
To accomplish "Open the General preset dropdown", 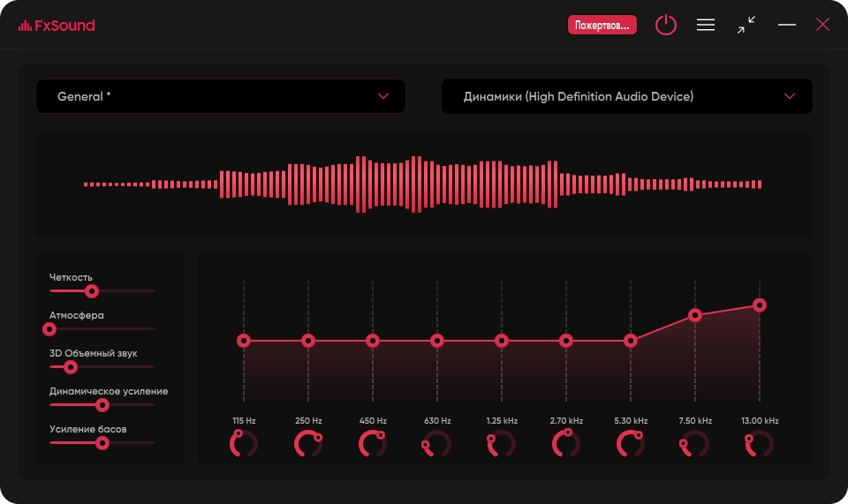I will tap(221, 96).
